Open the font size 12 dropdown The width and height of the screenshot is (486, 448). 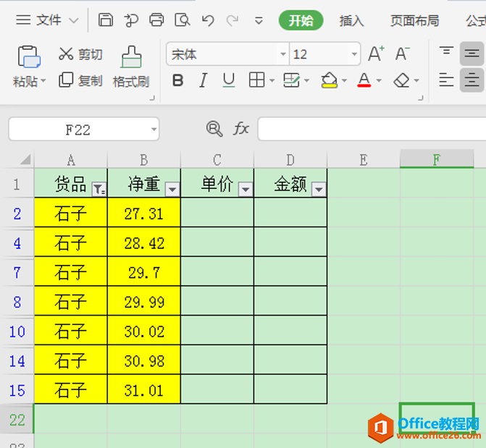[354, 54]
